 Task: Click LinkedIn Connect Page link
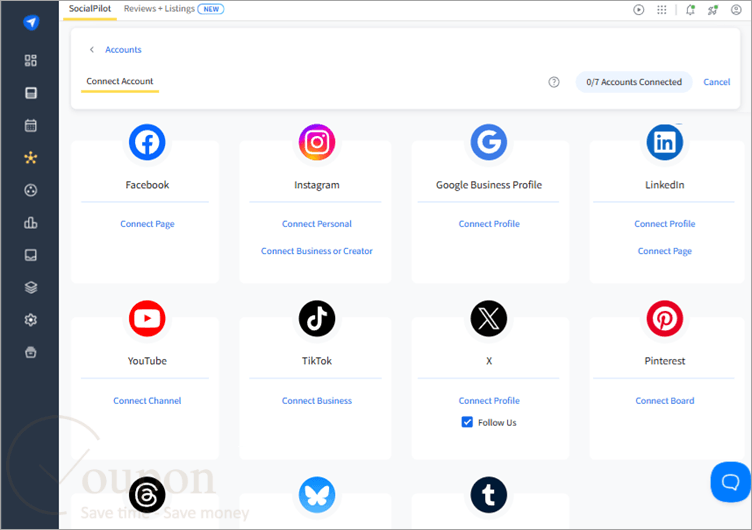point(665,251)
